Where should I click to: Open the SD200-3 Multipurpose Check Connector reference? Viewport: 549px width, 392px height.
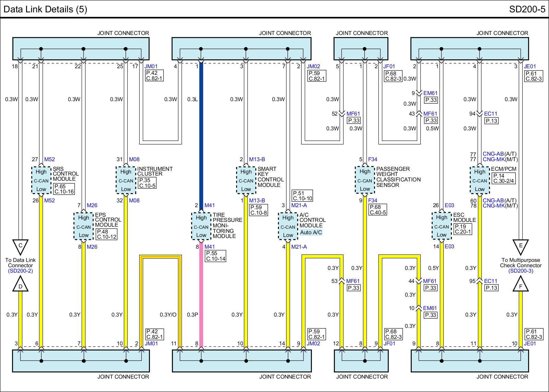(x=521, y=271)
